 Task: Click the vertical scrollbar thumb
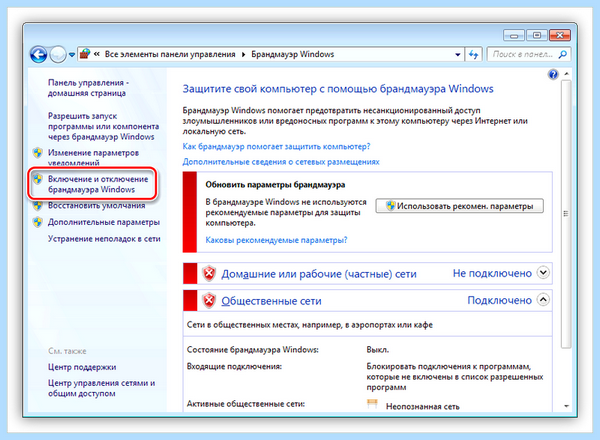(x=566, y=213)
